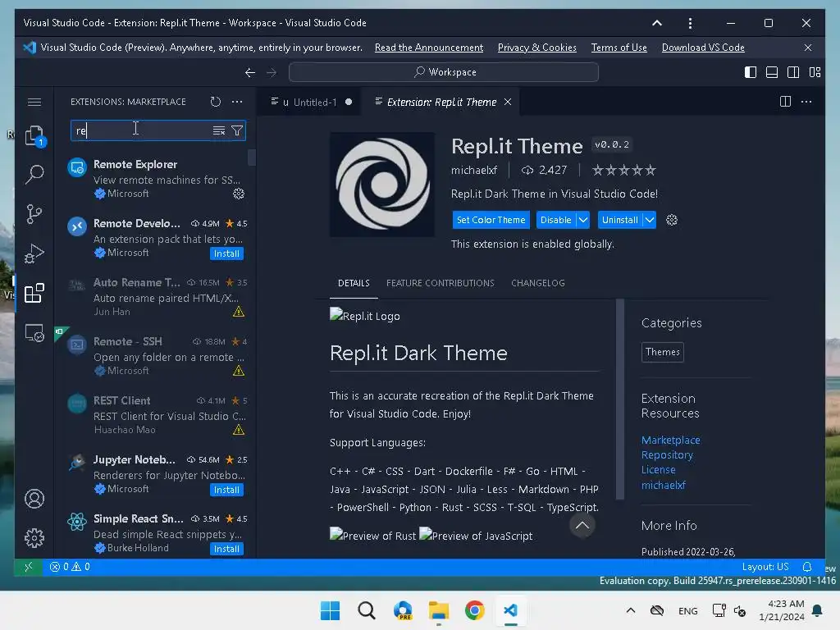840x630 pixels.
Task: Open the License resource link
Action: 659,470
